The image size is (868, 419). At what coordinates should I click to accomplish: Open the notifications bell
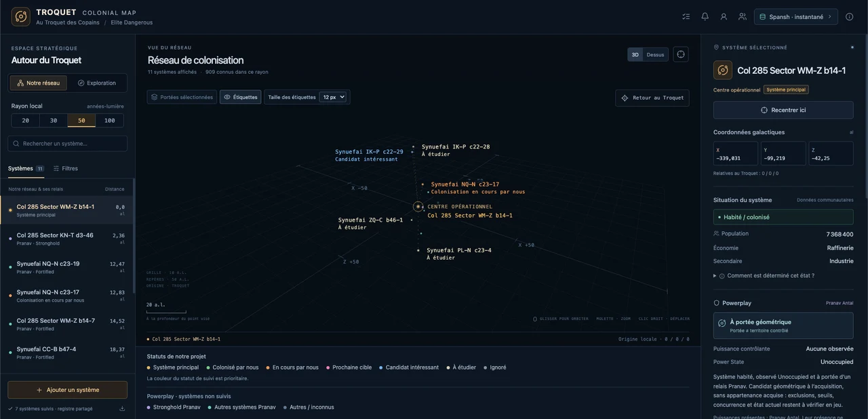point(705,17)
